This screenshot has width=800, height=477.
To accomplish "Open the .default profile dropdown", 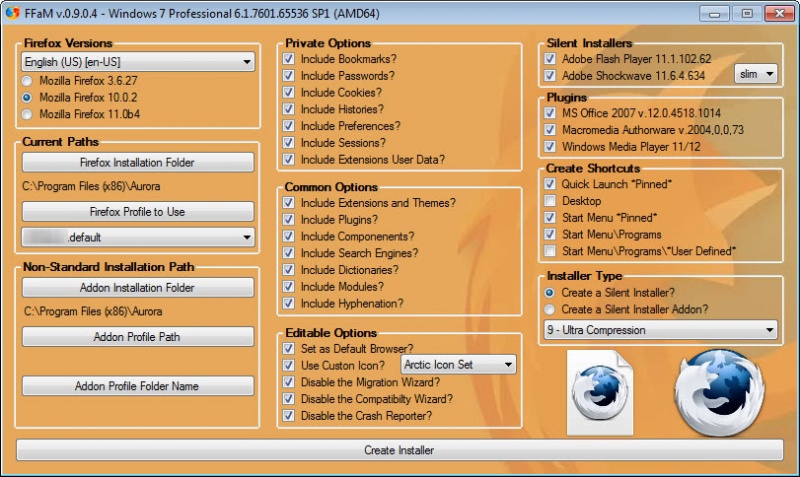I will tap(138, 237).
